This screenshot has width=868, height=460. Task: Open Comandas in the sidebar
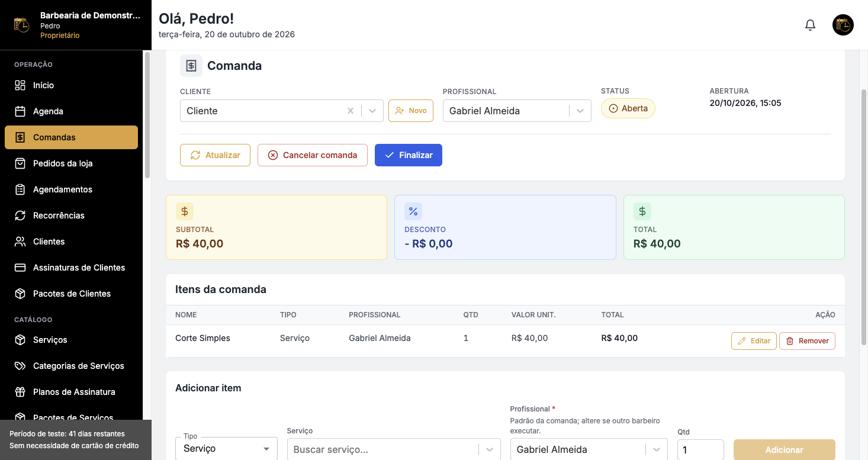[x=71, y=137]
